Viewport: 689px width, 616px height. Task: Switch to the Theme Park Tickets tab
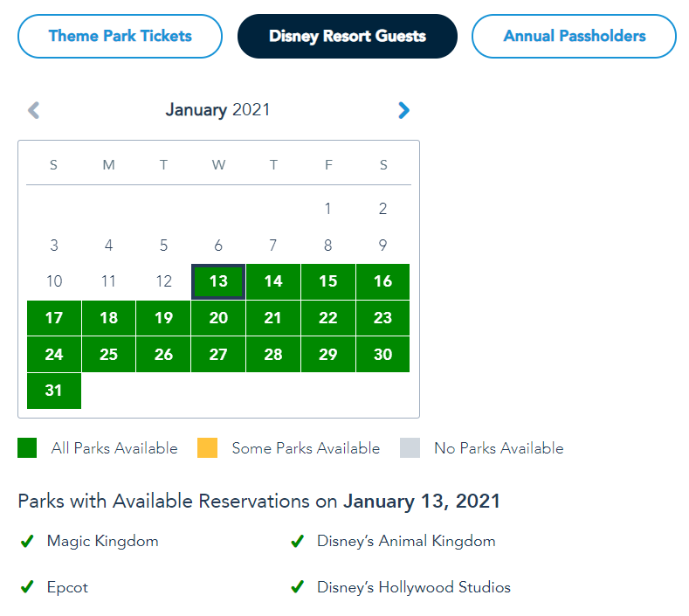click(x=121, y=37)
